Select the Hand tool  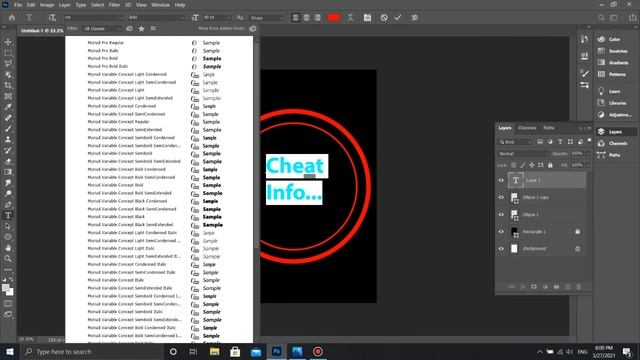[x=8, y=248]
